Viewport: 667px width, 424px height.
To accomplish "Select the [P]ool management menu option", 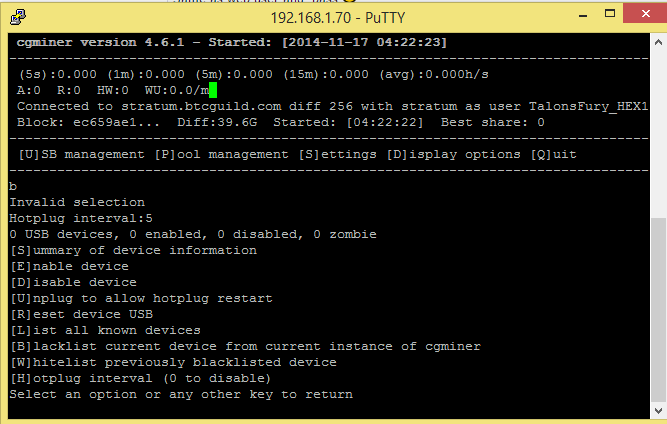I will (x=222, y=154).
